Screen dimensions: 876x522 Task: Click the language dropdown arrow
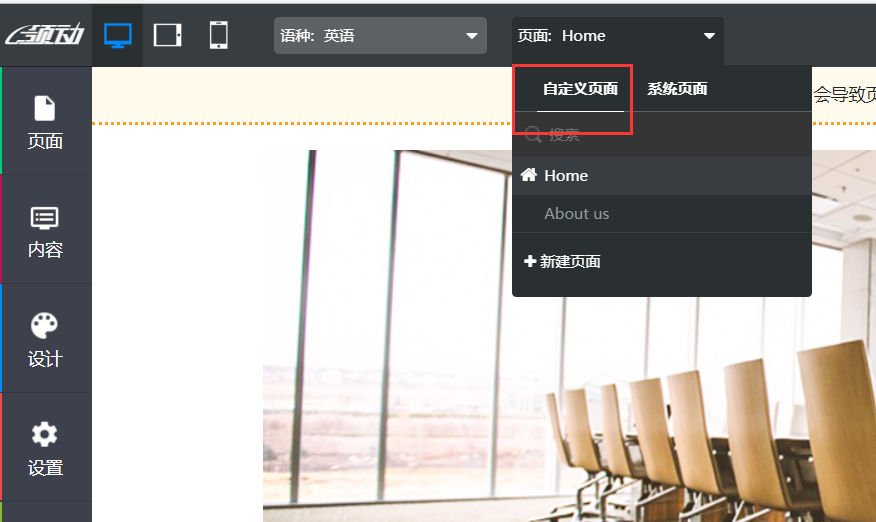click(x=472, y=36)
